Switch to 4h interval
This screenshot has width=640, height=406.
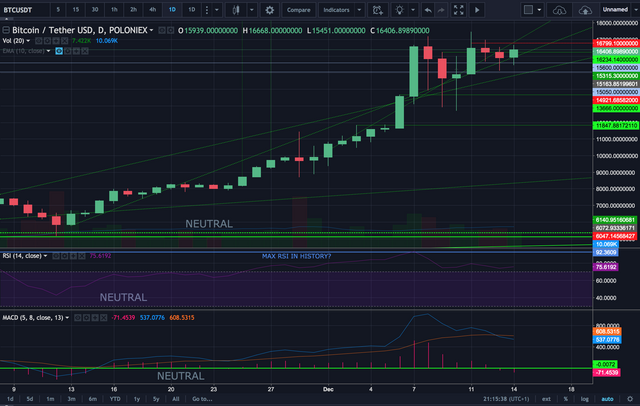[152, 10]
